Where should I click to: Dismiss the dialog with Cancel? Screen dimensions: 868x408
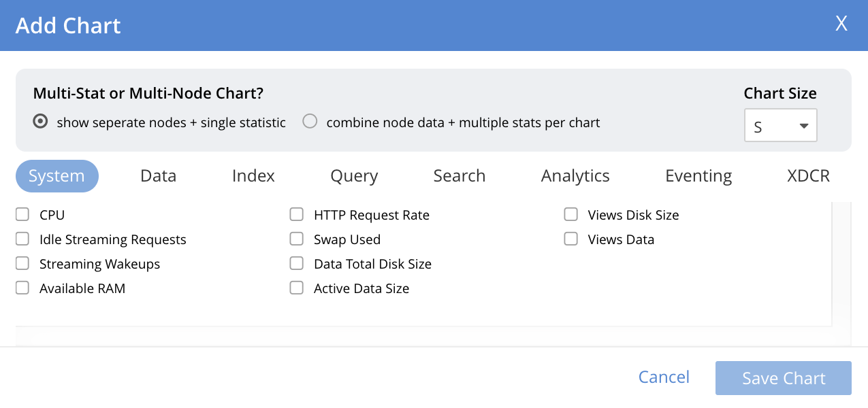[663, 377]
